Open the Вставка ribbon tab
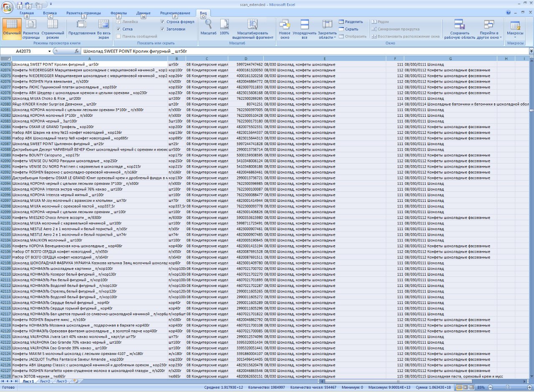 click(50, 13)
